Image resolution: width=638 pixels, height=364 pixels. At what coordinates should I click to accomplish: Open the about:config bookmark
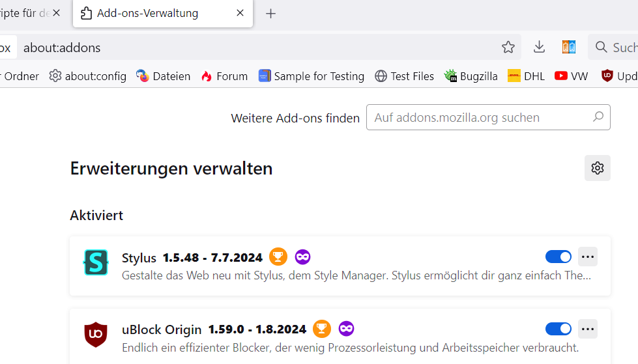click(x=88, y=76)
